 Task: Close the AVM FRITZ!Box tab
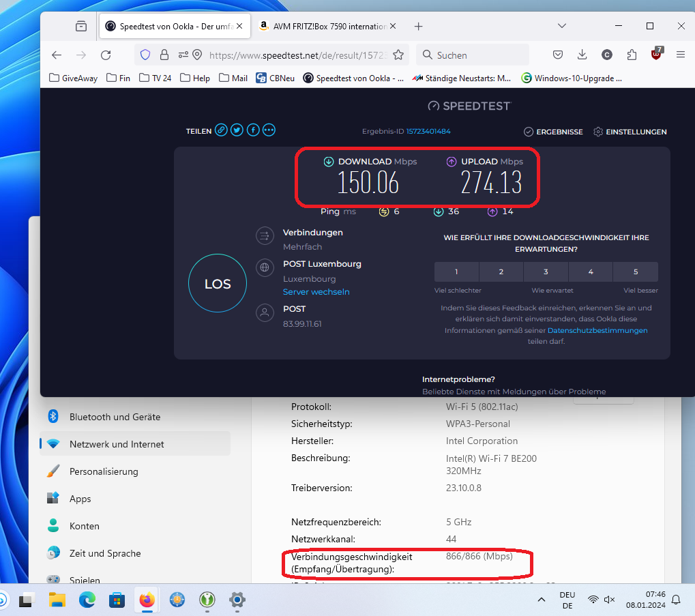pos(393,26)
